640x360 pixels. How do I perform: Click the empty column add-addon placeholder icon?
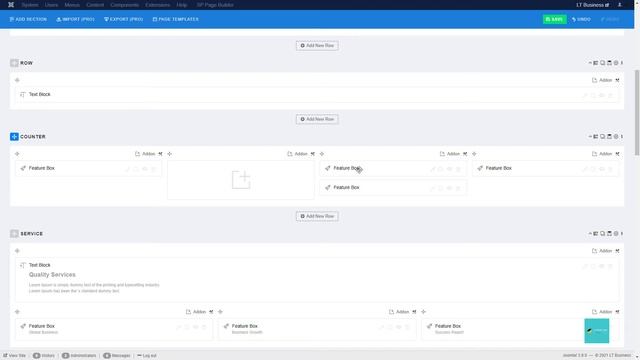241,180
